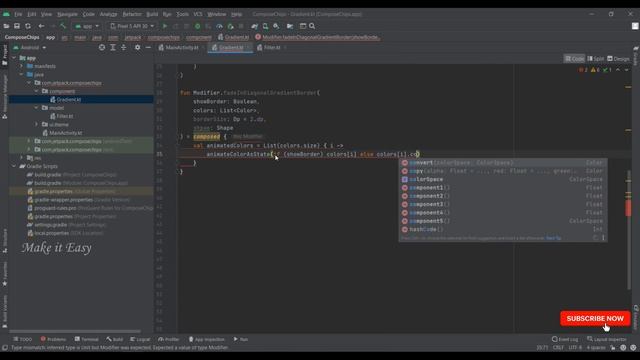The height and width of the screenshot is (360, 640).
Task: Click the Gradient.kt editor tab
Action: pos(231,47)
